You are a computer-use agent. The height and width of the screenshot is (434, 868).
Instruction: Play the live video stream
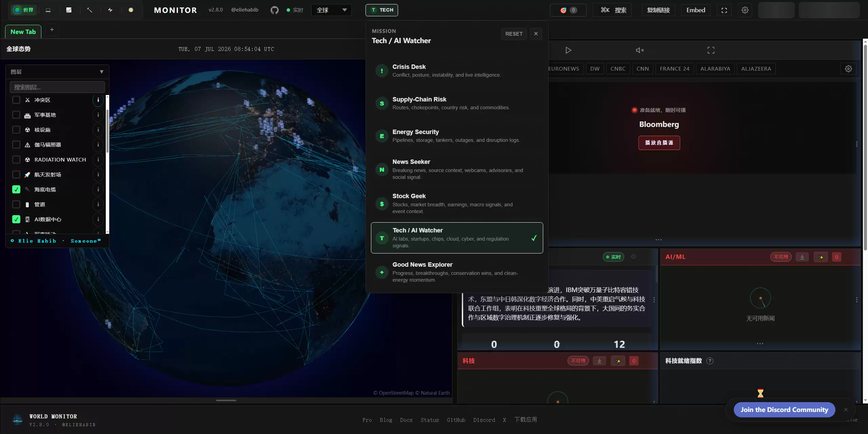coord(569,50)
